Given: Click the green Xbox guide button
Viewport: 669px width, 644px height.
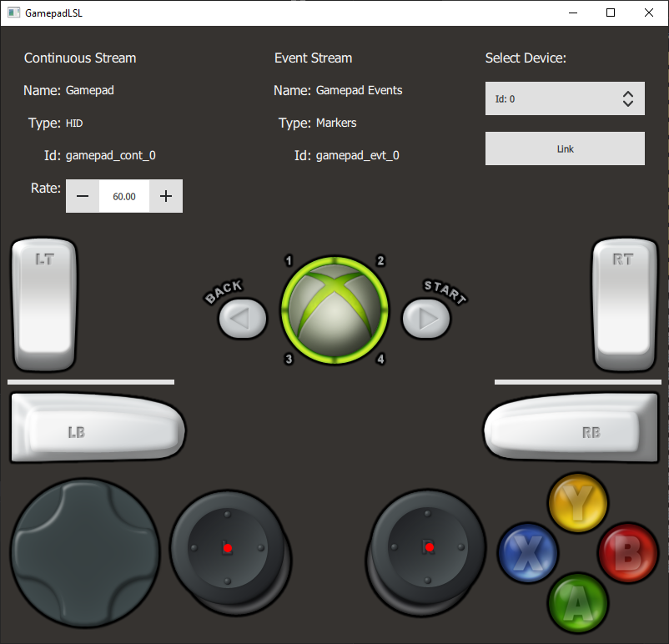Looking at the screenshot, I should pos(334,309).
